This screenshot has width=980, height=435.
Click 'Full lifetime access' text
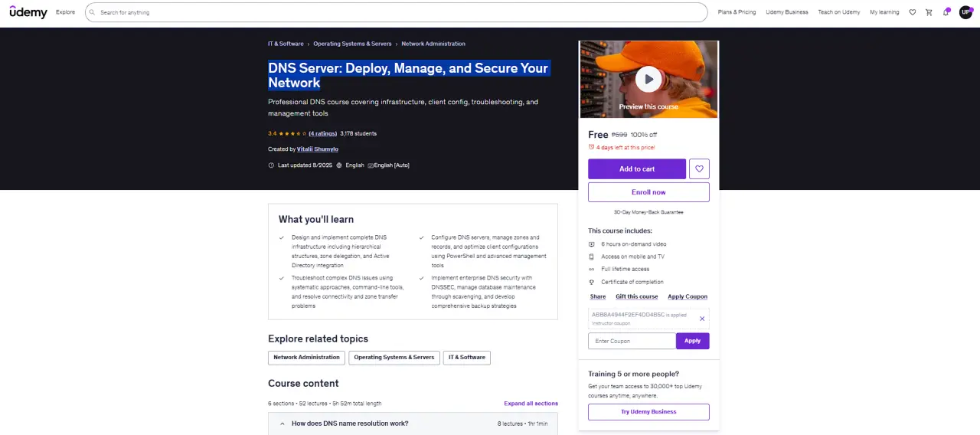coord(626,270)
